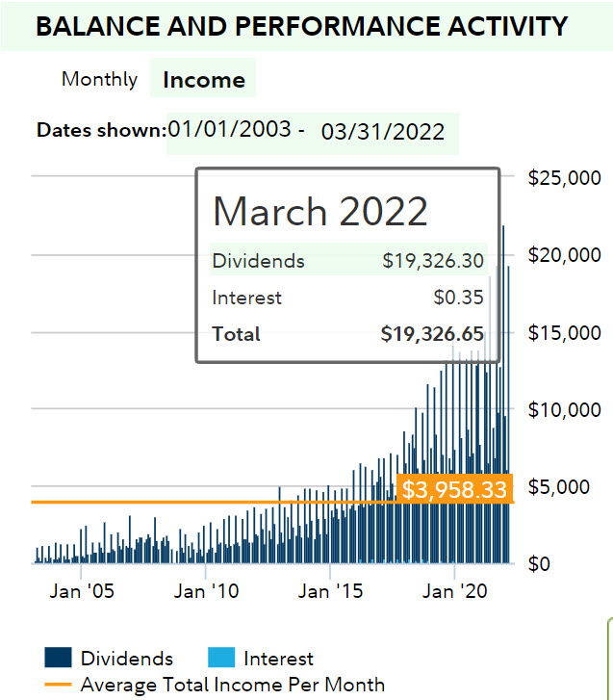Image resolution: width=613 pixels, height=700 pixels.
Task: Click the Average Total Income Per Month label
Action: click(x=232, y=685)
